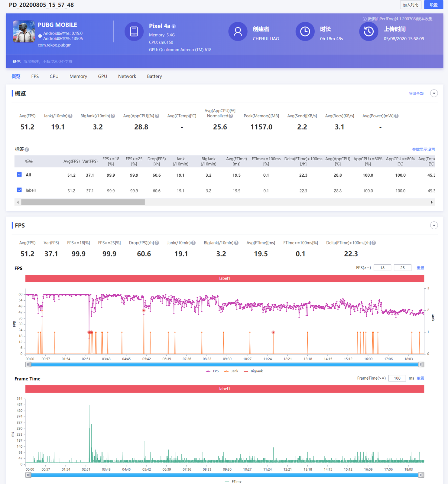
Task: Click the help icon beside Avg(AppCPU)[%] Normalized
Action: 231,116
